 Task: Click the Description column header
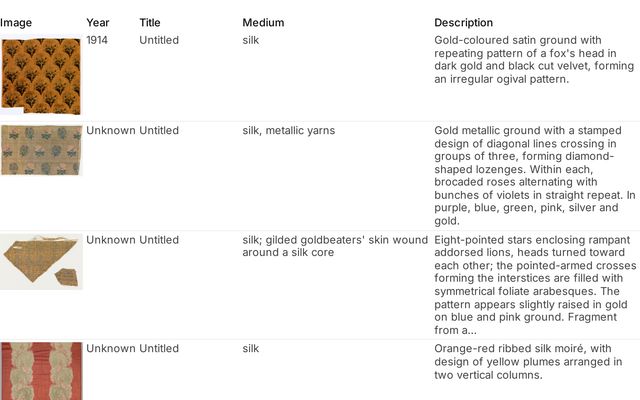463,22
